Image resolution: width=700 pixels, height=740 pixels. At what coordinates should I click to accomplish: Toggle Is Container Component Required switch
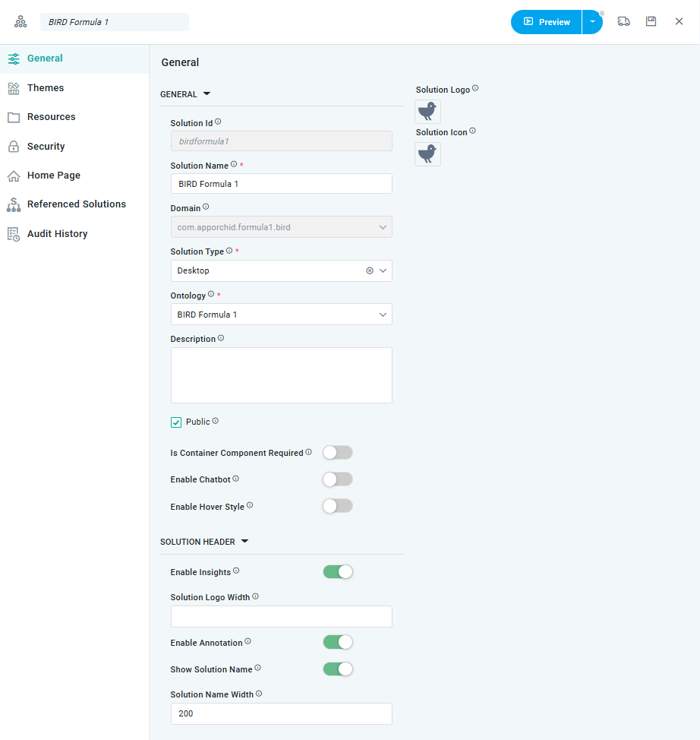338,453
